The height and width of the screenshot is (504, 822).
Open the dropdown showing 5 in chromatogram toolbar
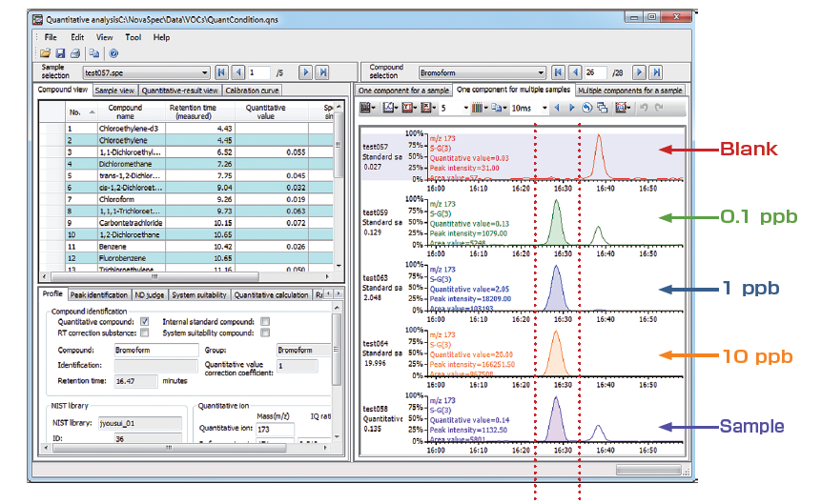pos(465,108)
